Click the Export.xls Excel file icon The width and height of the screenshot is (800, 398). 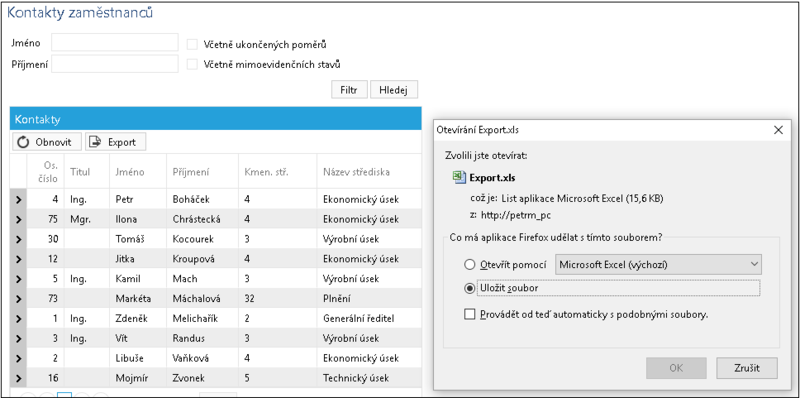coord(459,178)
